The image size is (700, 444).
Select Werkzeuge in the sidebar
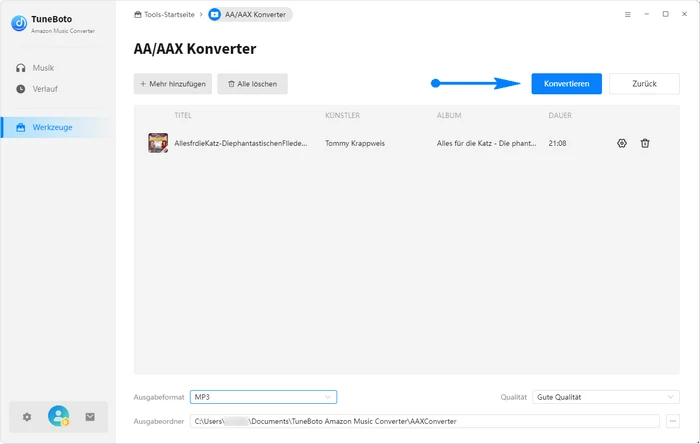point(52,127)
